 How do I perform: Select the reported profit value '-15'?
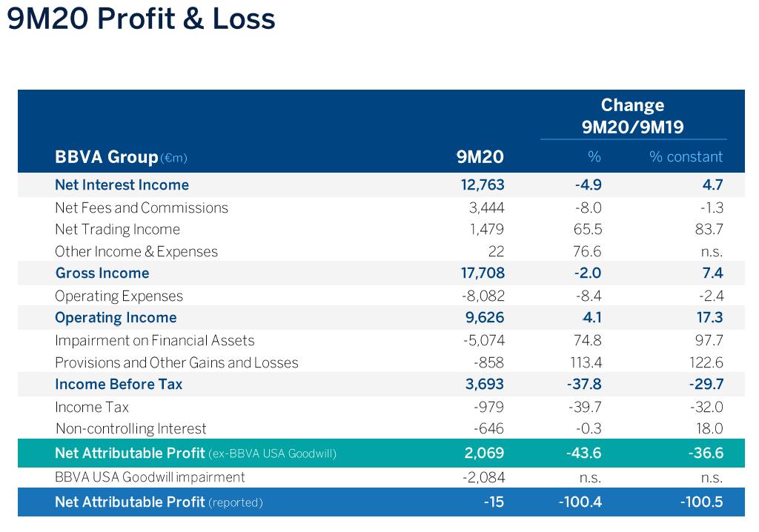click(x=494, y=502)
